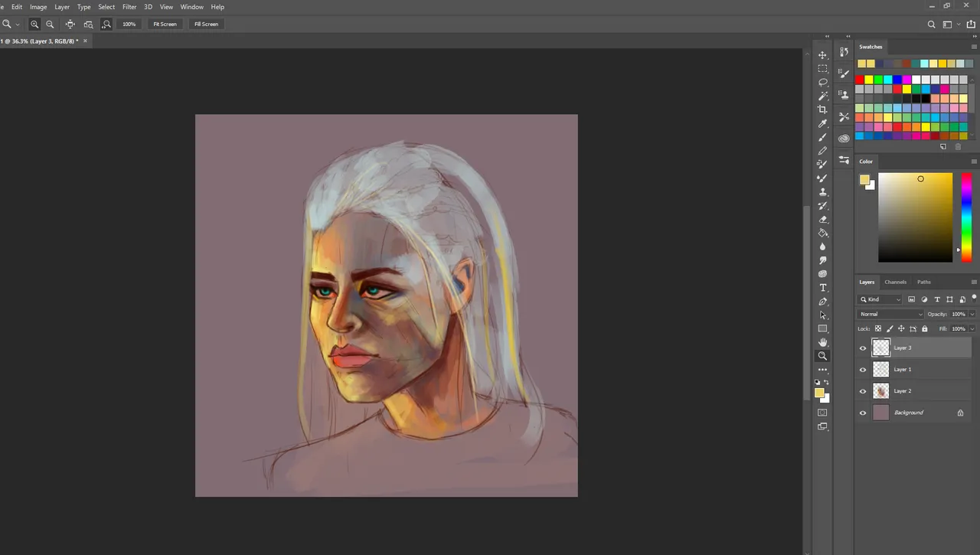Open the Image menu
The height and width of the screenshot is (555, 980).
coord(38,7)
